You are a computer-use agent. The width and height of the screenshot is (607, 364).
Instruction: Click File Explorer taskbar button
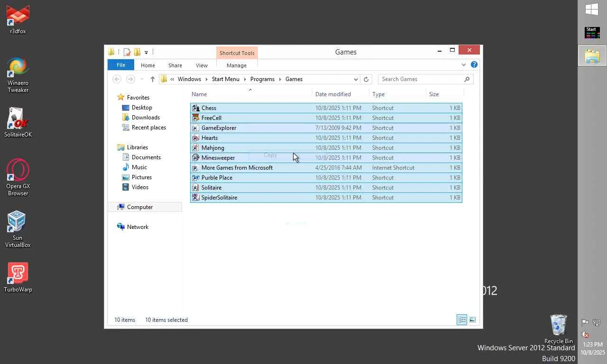592,56
